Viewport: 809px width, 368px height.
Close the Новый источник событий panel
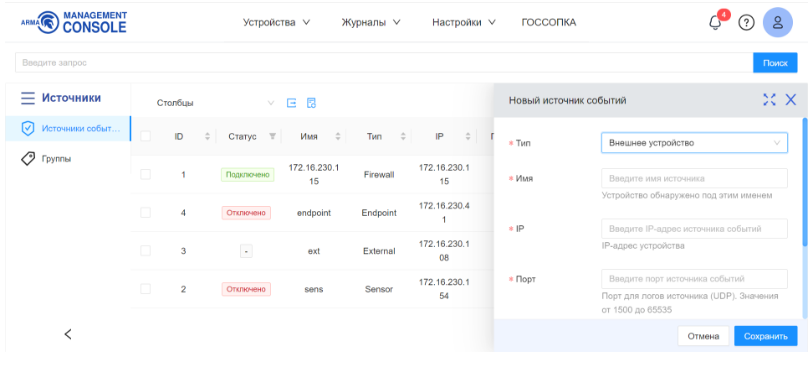point(790,100)
